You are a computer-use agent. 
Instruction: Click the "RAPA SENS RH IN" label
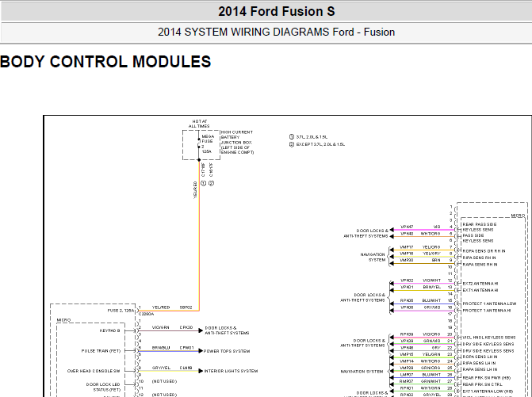tap(480, 265)
